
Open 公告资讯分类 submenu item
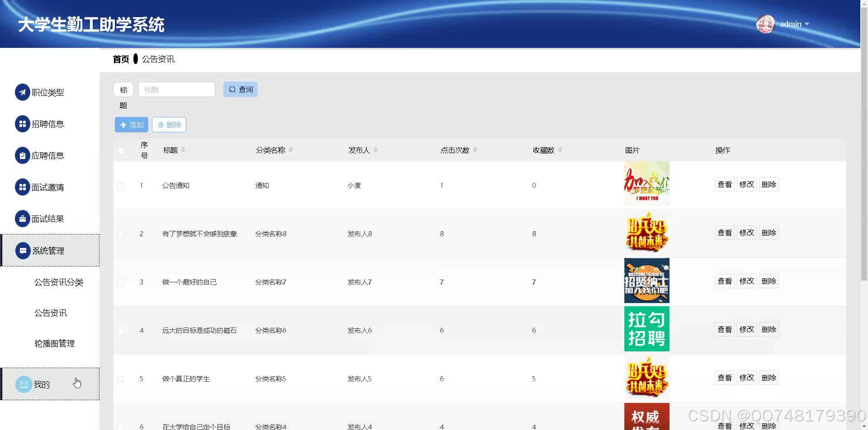coord(59,282)
